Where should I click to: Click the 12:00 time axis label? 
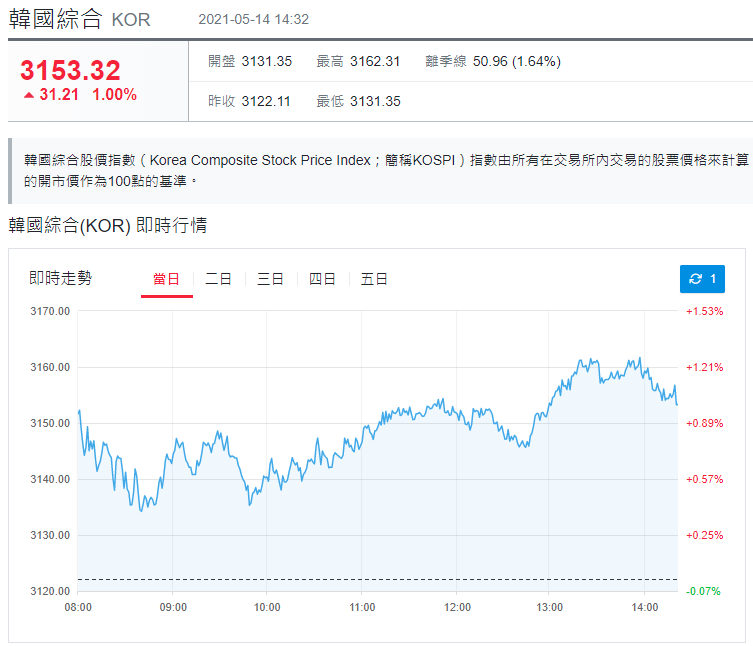457,608
